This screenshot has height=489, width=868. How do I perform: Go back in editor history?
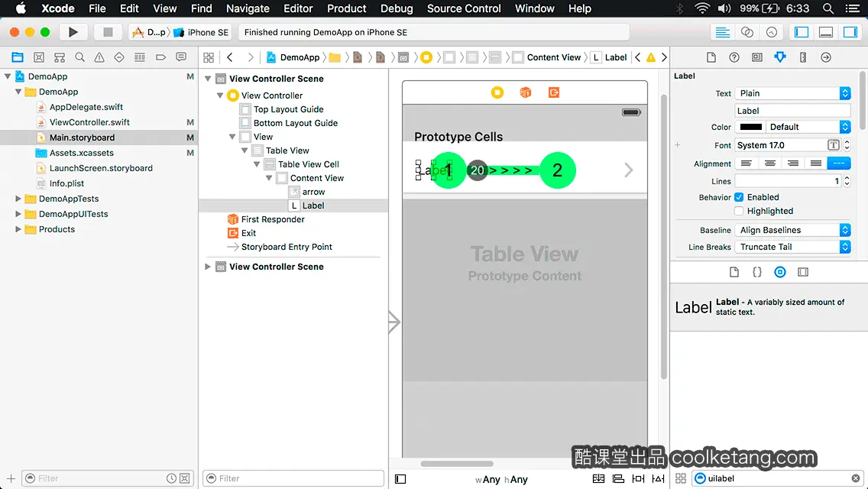pos(230,57)
